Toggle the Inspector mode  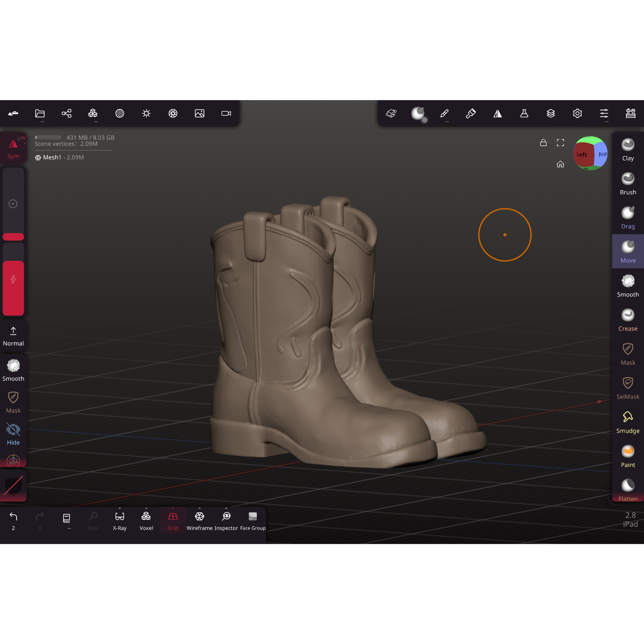(226, 521)
